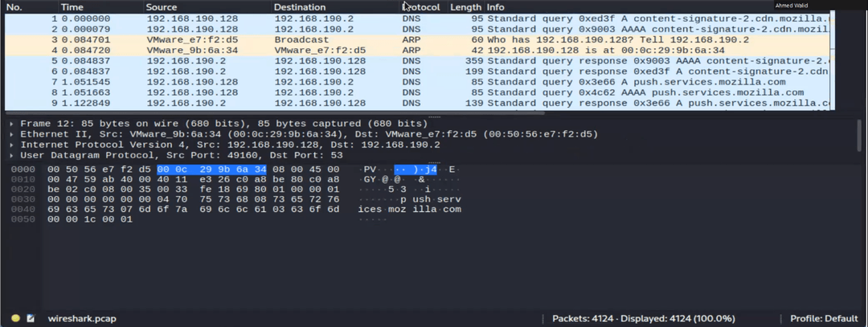Click wireshark.pcap file name in status bar

pyautogui.click(x=82, y=319)
